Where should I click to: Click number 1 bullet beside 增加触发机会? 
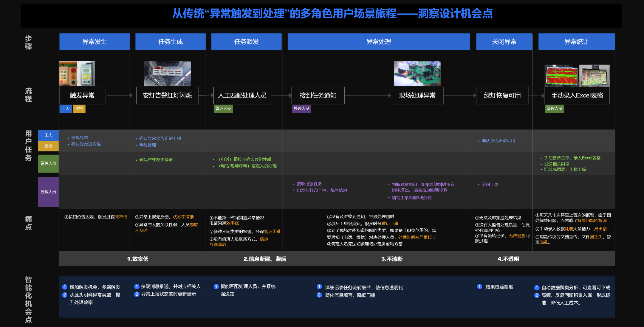pos(65,287)
